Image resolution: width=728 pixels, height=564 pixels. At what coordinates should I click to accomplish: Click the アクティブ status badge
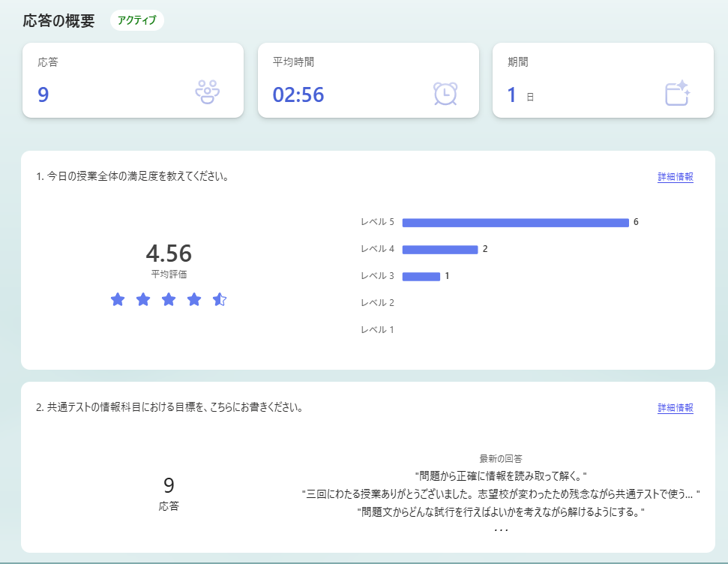(136, 20)
